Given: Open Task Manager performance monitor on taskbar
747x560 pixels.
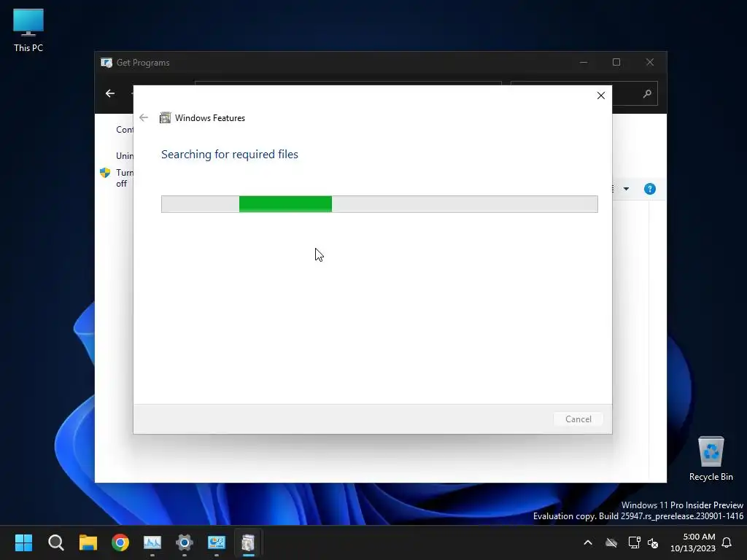Looking at the screenshot, I should (x=152, y=542).
